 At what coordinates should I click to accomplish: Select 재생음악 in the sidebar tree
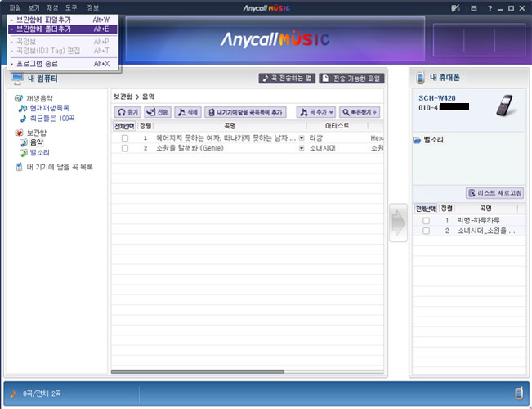pos(40,98)
